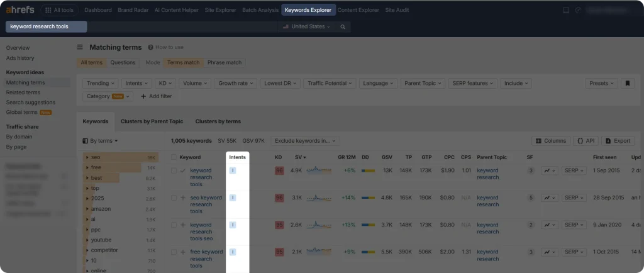
Task: Open Site Explorer in the top menu
Action: [x=221, y=10]
